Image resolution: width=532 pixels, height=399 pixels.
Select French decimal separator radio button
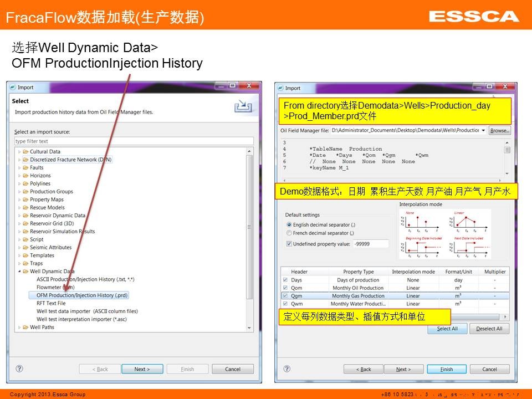click(x=289, y=233)
